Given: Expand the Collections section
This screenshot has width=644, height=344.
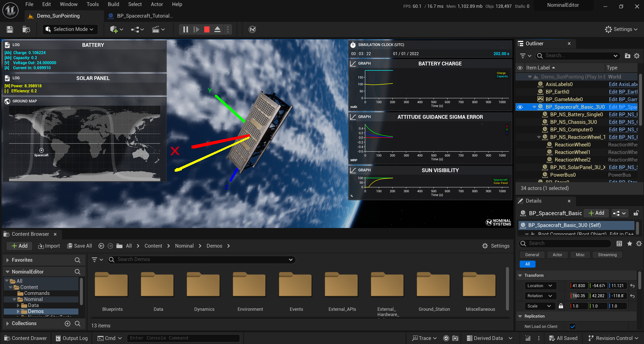Looking at the screenshot, I should coord(7,324).
